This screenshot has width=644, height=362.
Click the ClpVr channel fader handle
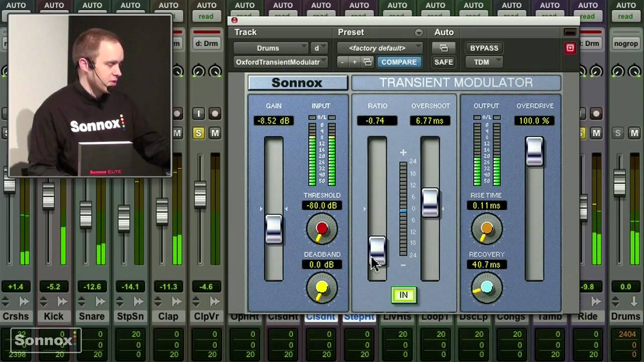[x=200, y=194]
